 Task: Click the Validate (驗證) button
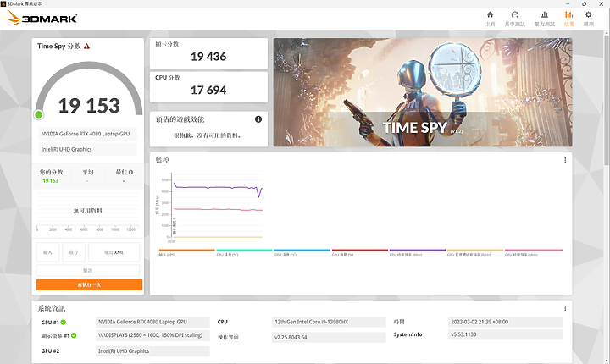(x=88, y=270)
